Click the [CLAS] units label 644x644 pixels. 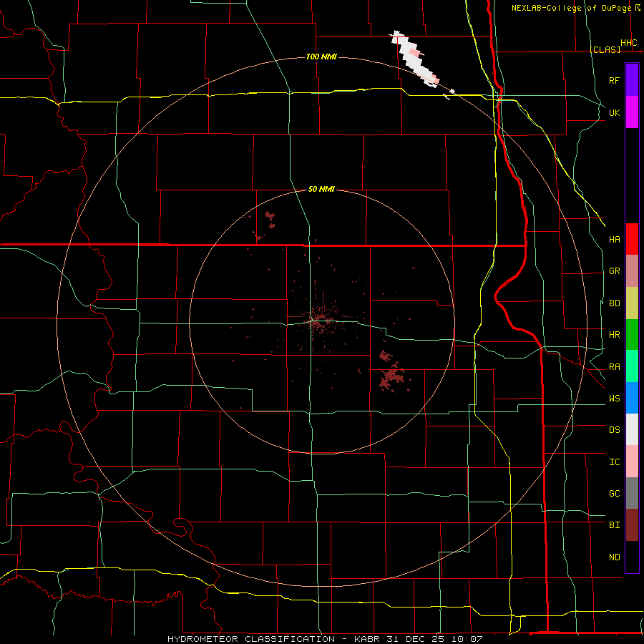605,49
